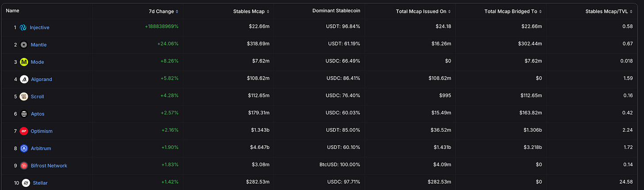Click the Bifrost Network logo icon
The width and height of the screenshot is (644, 190).
click(24, 165)
